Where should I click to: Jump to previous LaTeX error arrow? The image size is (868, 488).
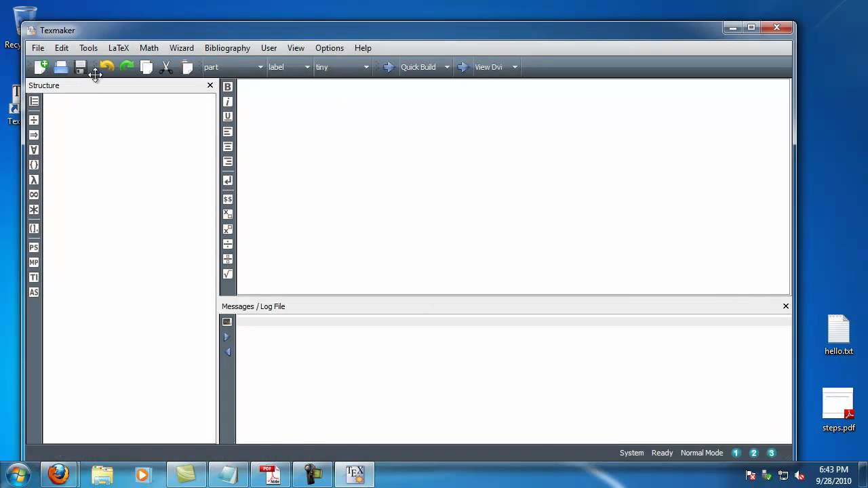[x=227, y=352]
